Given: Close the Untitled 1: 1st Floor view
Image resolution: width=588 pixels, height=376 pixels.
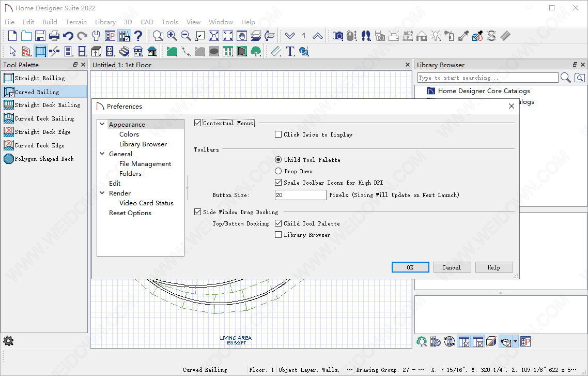Looking at the screenshot, I should tap(408, 65).
